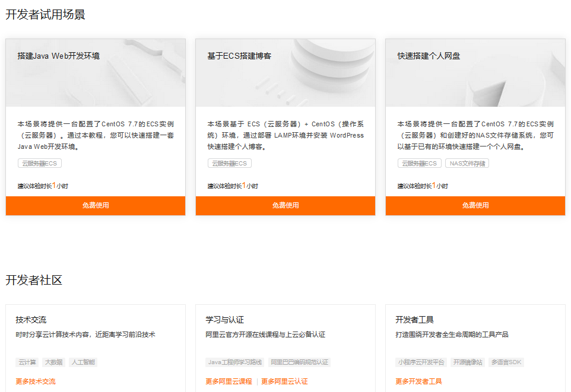The height and width of the screenshot is (392, 571).
Task: Click the 大数据 tag
Action: (54, 362)
